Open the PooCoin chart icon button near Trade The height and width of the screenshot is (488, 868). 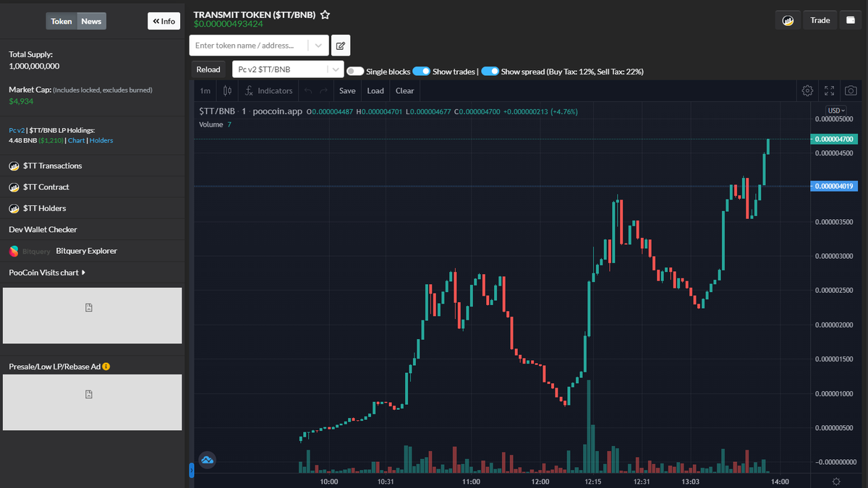(788, 20)
